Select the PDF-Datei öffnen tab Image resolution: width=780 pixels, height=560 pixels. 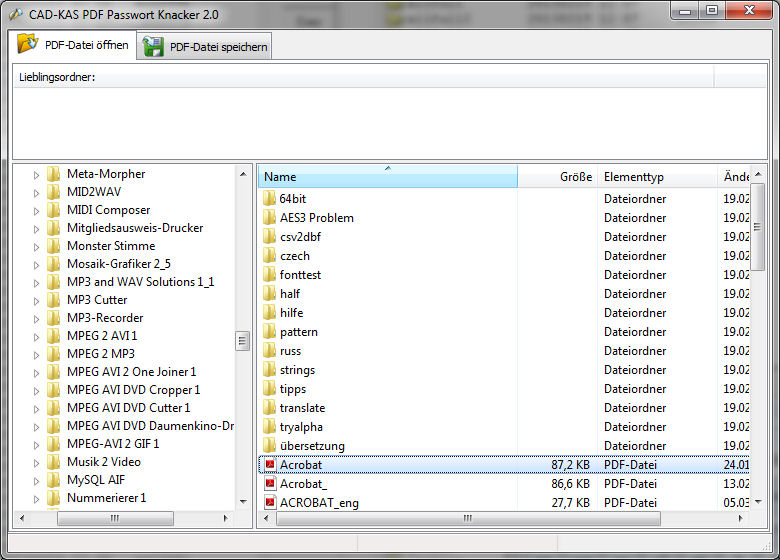[74, 45]
